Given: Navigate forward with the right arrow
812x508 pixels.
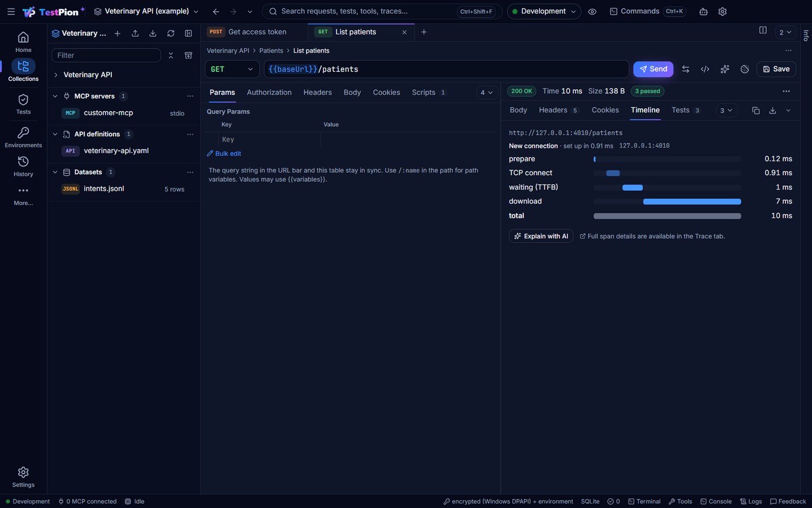Looking at the screenshot, I should point(233,11).
